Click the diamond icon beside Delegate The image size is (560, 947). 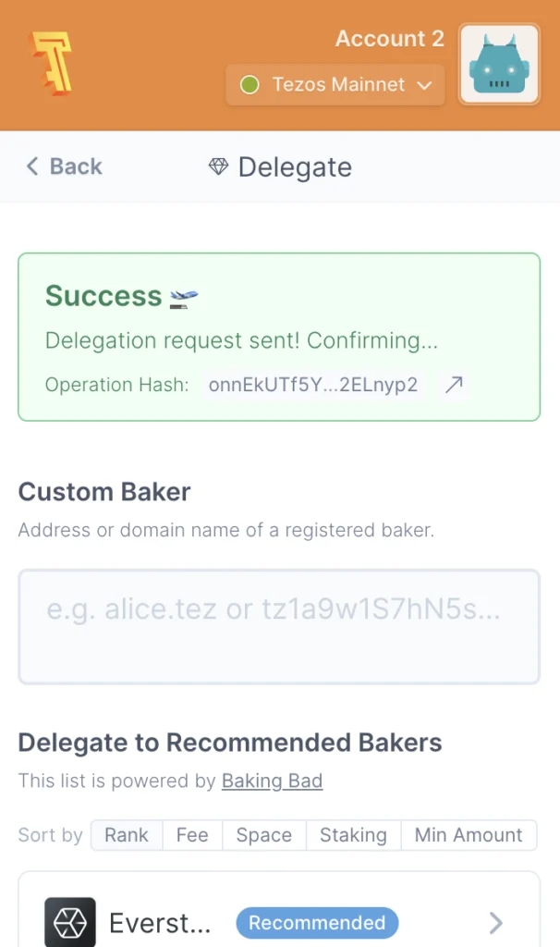(x=218, y=166)
